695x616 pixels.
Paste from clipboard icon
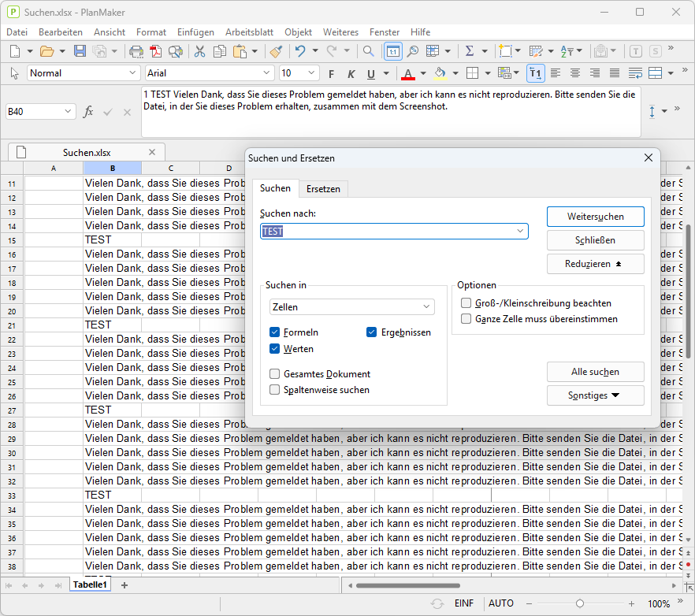point(240,51)
